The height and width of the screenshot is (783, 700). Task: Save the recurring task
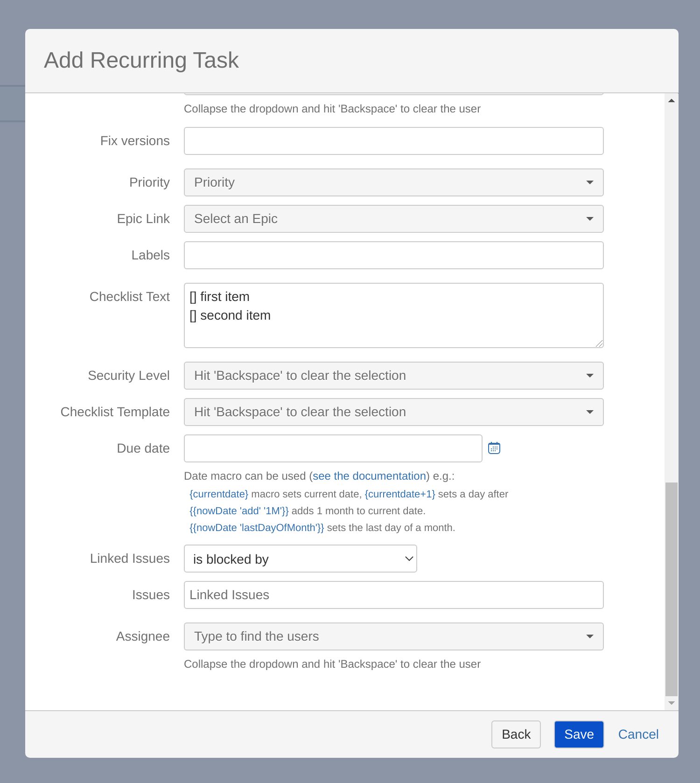tap(579, 734)
